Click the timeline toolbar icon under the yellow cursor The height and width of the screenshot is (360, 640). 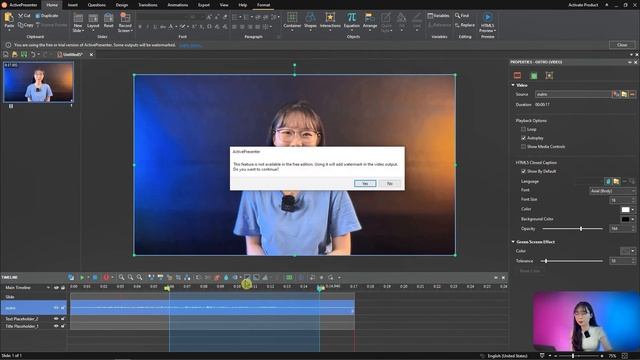coord(247,278)
